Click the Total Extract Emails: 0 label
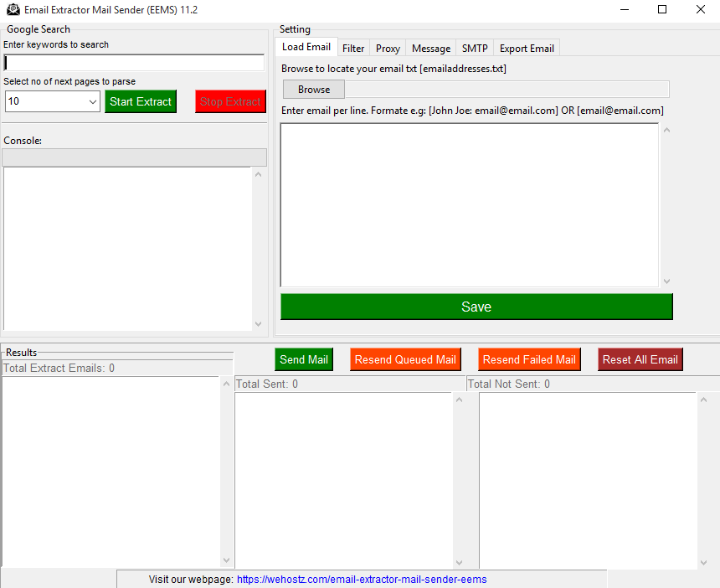The height and width of the screenshot is (588, 720). pos(59,368)
